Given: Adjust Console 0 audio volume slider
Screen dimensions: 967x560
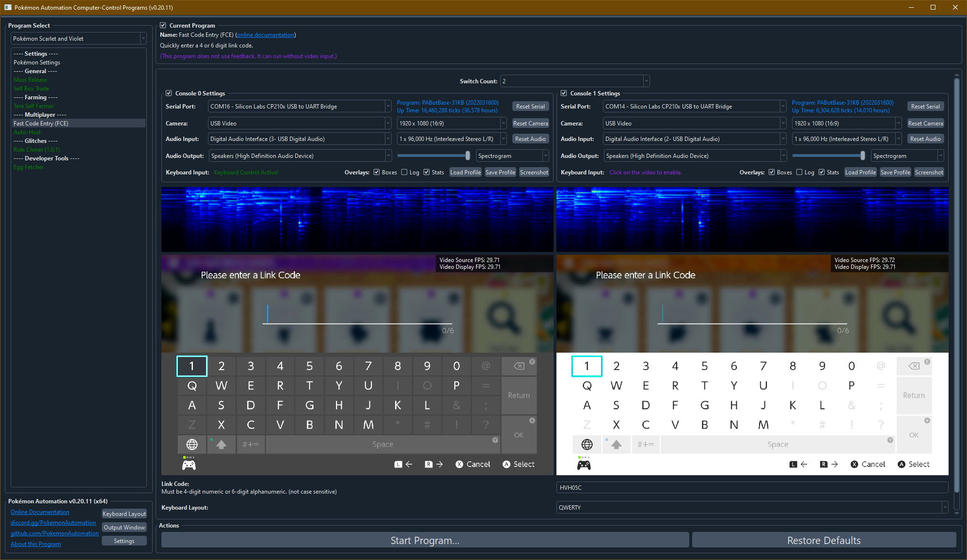Looking at the screenshot, I should [x=467, y=156].
